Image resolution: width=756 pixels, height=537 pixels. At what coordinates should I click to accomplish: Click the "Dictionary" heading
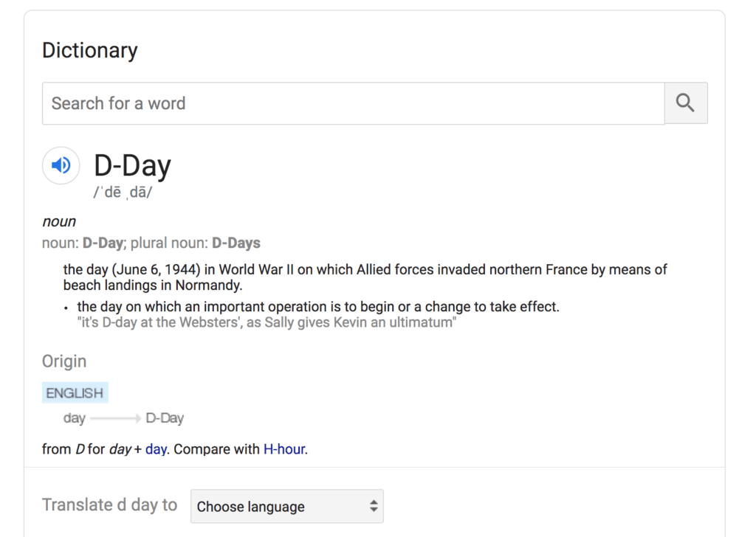pyautogui.click(x=89, y=50)
